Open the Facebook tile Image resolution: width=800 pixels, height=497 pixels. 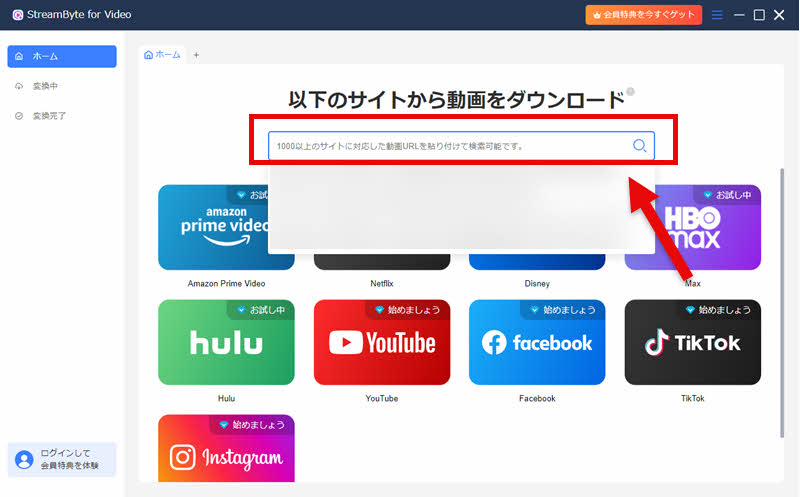(537, 342)
